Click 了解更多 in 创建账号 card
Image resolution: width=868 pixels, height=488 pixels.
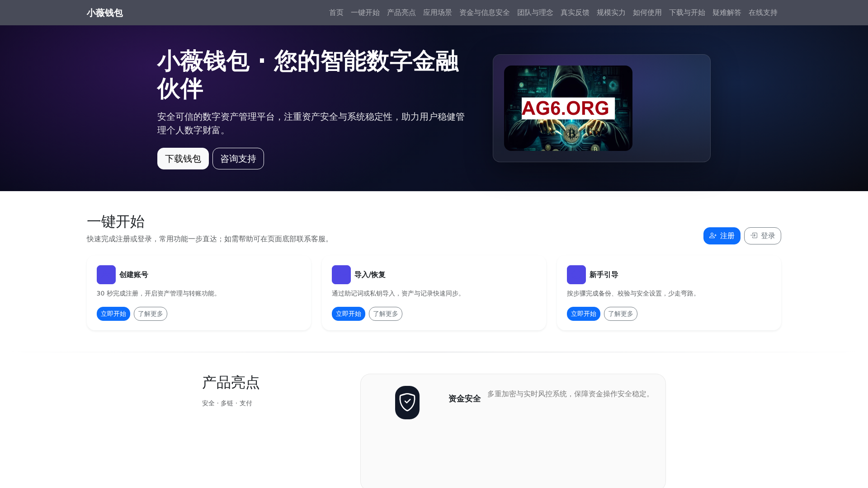[x=151, y=314]
